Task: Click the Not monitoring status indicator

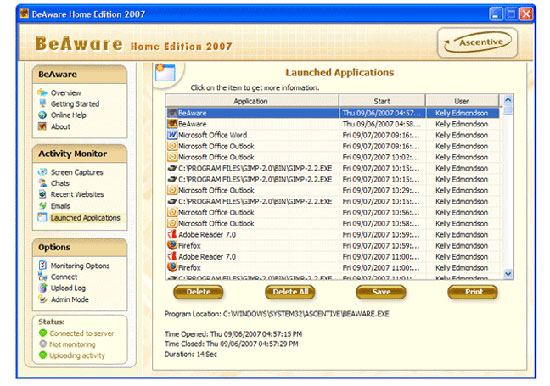Action: 43,344
